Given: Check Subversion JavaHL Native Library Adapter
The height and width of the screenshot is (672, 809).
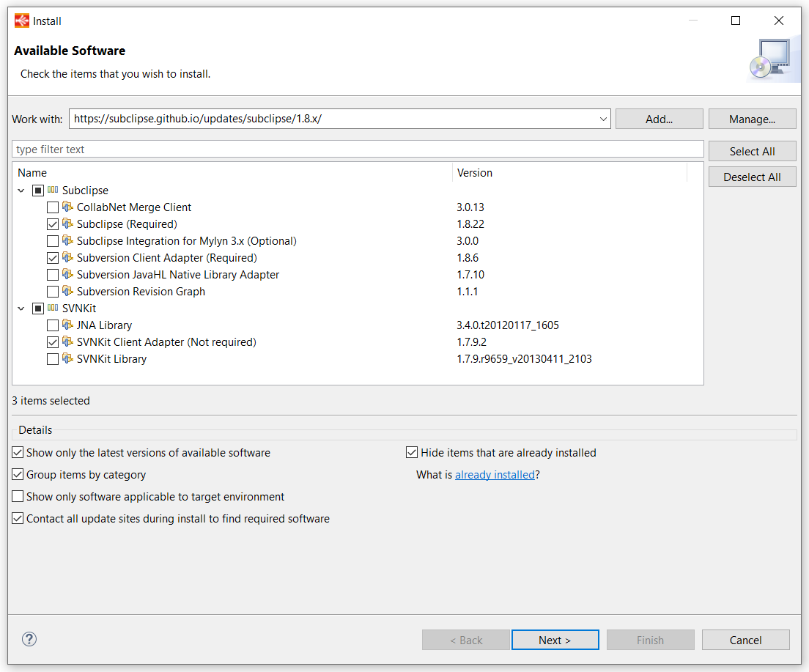Looking at the screenshot, I should pyautogui.click(x=53, y=275).
